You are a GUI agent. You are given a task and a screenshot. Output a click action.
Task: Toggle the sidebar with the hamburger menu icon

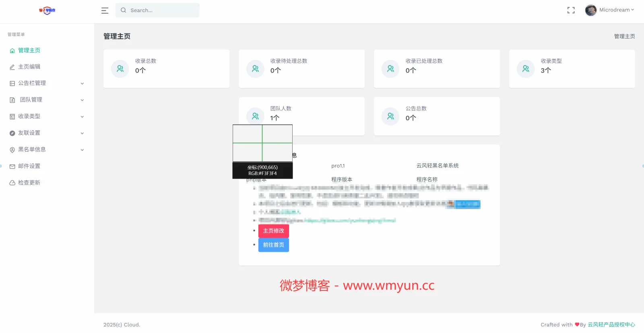105,10
